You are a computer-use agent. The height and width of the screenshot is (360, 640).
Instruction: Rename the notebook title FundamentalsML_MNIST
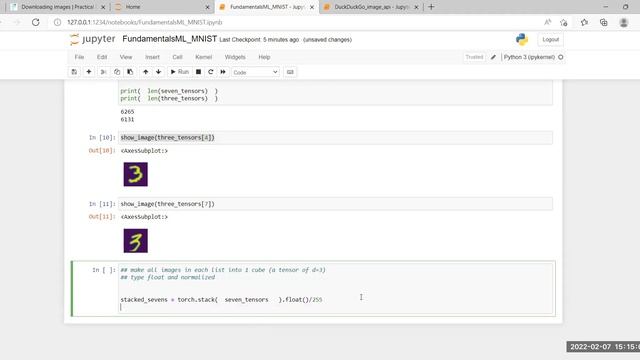click(169, 39)
